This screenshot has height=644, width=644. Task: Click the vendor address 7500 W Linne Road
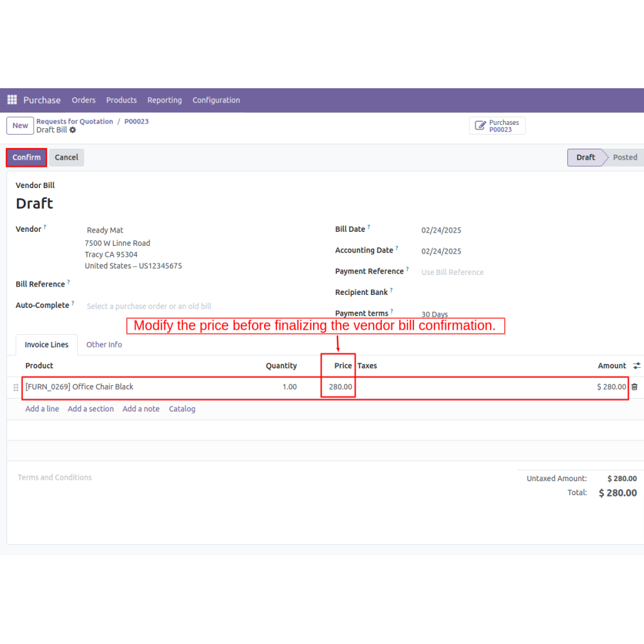[117, 243]
